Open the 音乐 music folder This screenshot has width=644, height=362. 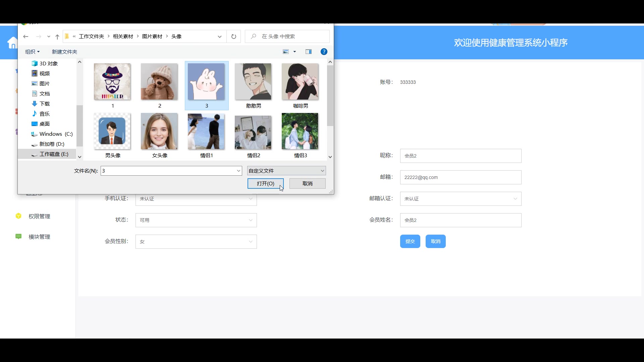pyautogui.click(x=44, y=114)
